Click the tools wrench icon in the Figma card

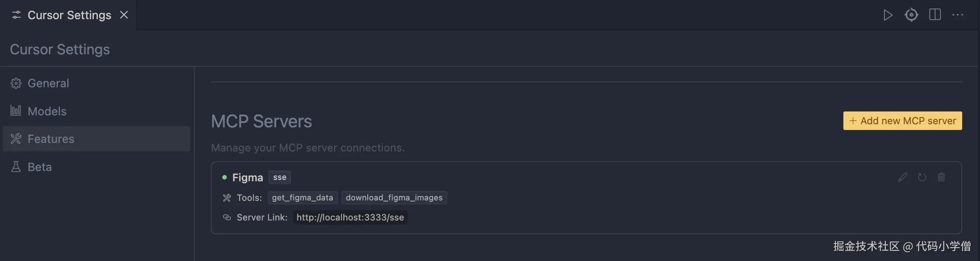(x=227, y=198)
